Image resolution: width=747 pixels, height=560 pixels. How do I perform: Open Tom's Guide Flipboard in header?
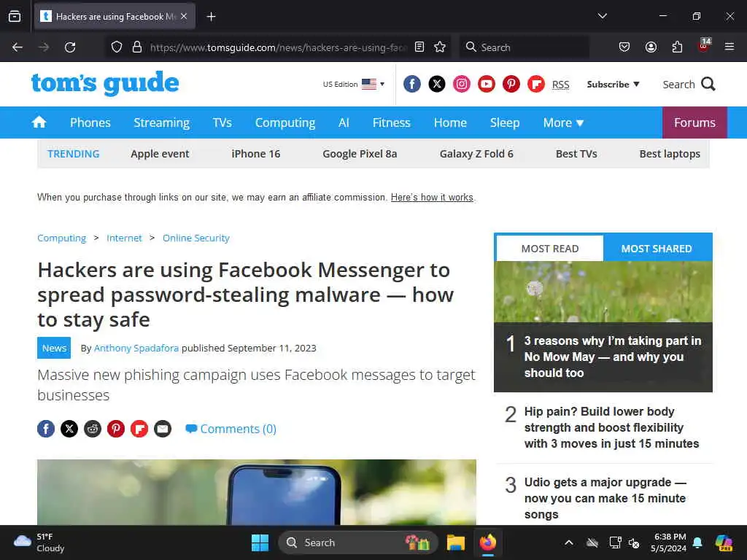coord(536,85)
